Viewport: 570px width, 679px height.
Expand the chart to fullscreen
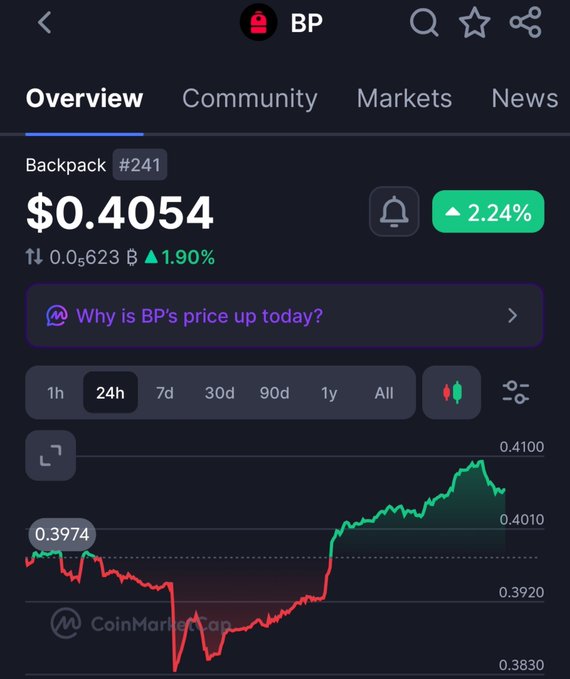click(x=51, y=456)
